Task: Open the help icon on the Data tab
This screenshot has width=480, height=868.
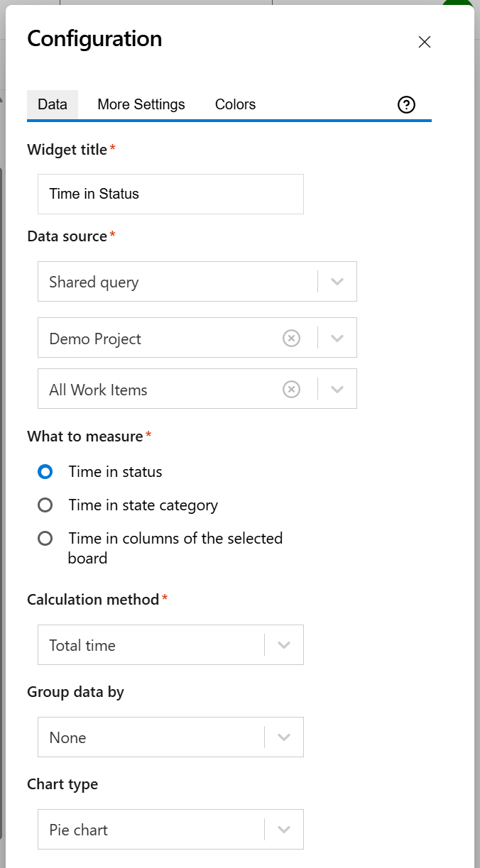Action: pyautogui.click(x=406, y=104)
